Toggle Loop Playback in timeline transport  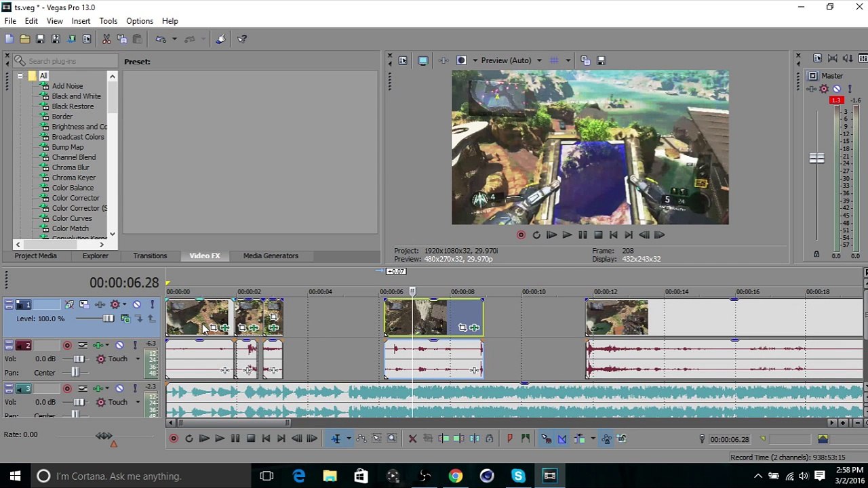click(x=189, y=439)
